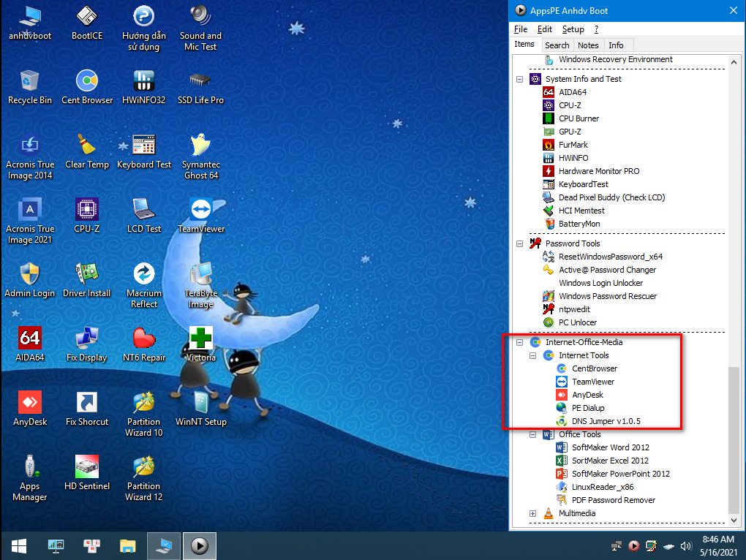Select PDF Password Remover entry

[614, 500]
